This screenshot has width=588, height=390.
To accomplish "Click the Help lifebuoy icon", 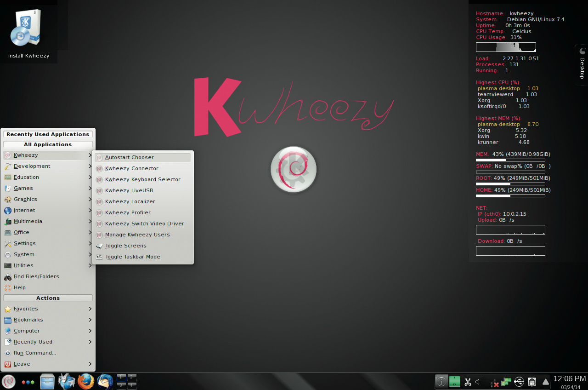I will (8, 287).
